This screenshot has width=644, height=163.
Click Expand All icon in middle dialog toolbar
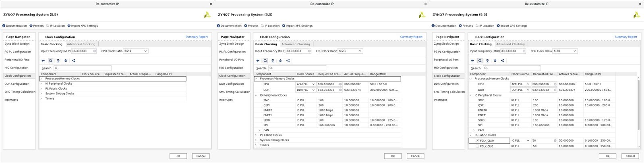(x=280, y=61)
